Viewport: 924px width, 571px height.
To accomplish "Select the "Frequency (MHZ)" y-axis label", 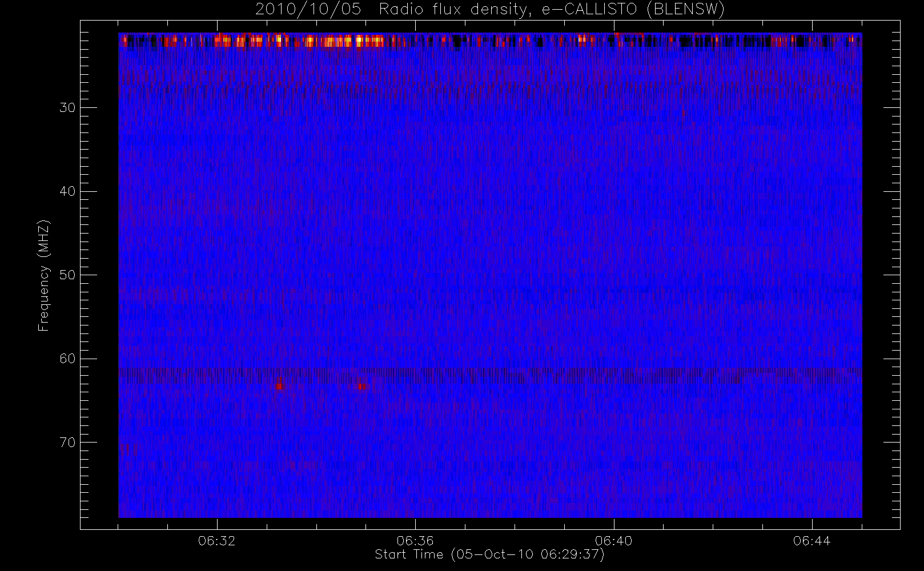I will click(44, 275).
